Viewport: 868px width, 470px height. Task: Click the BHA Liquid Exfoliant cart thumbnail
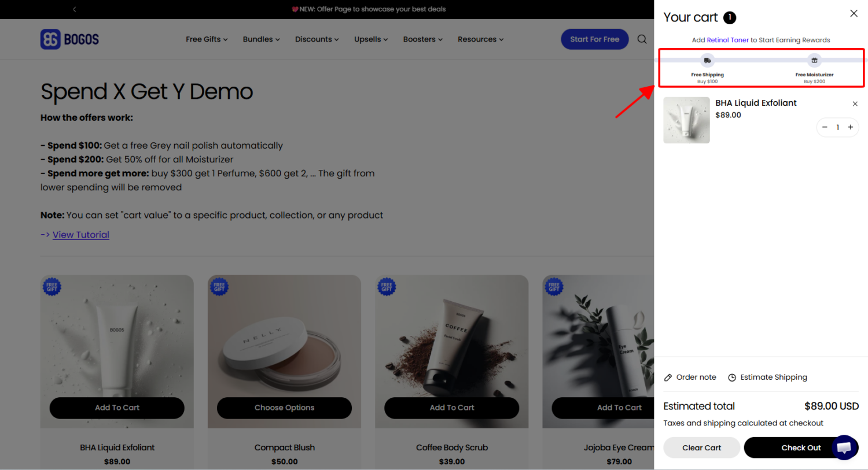[686, 120]
